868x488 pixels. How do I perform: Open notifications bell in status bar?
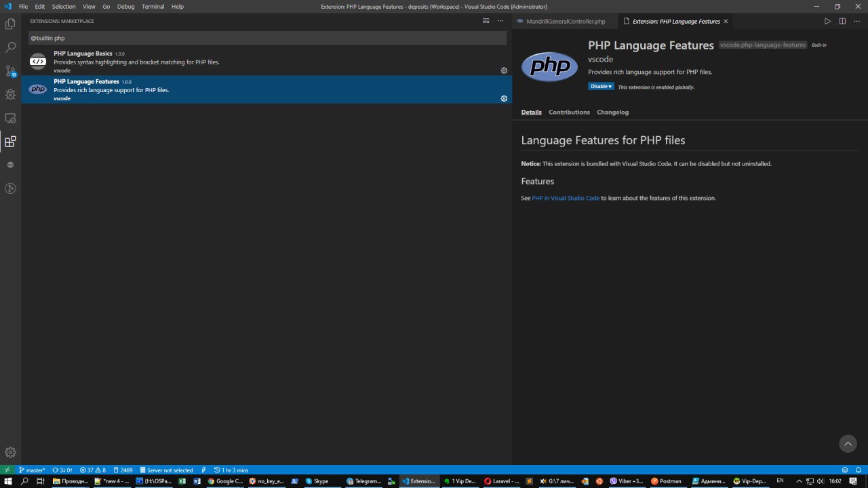[859, 470]
